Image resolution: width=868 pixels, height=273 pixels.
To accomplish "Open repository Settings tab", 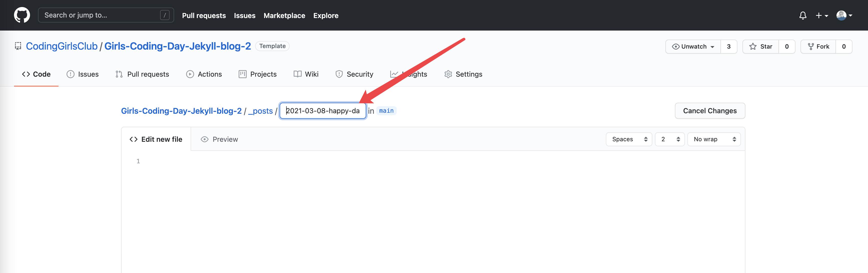I will coord(463,74).
